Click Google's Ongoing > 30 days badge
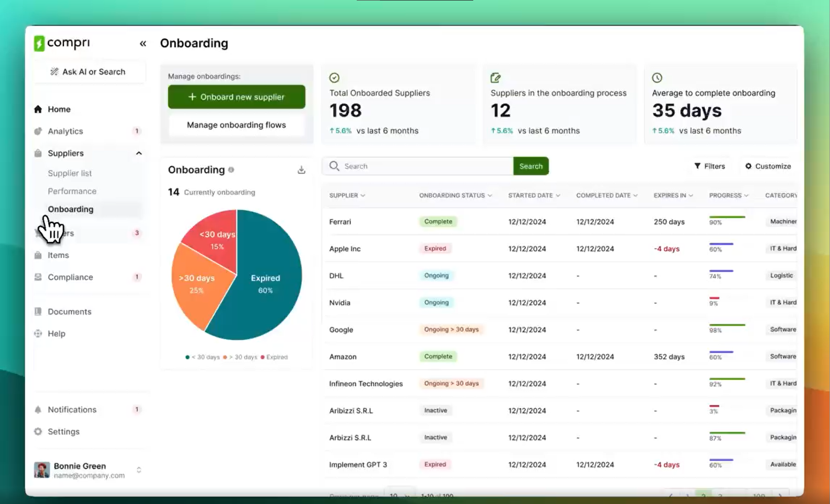 (451, 330)
